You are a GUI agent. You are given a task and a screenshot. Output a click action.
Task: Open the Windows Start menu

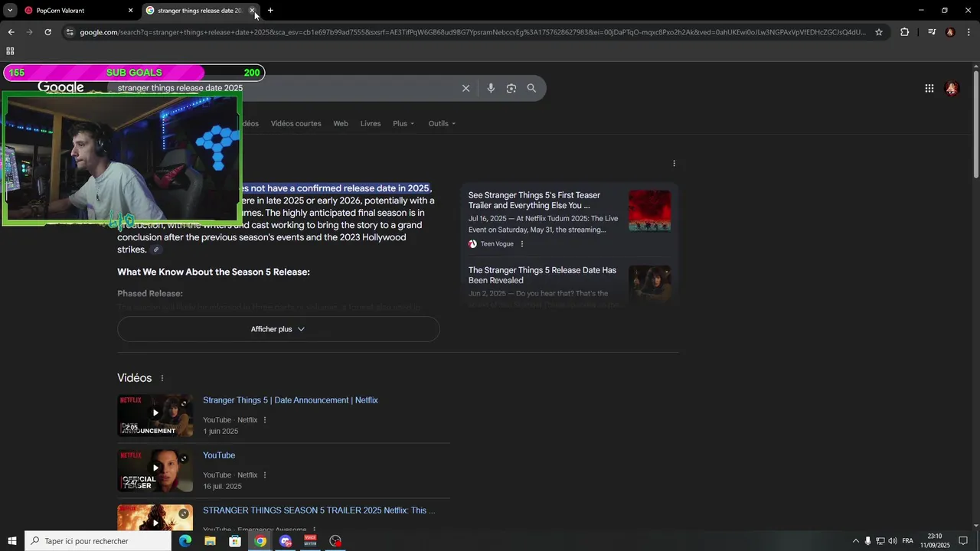point(12,541)
